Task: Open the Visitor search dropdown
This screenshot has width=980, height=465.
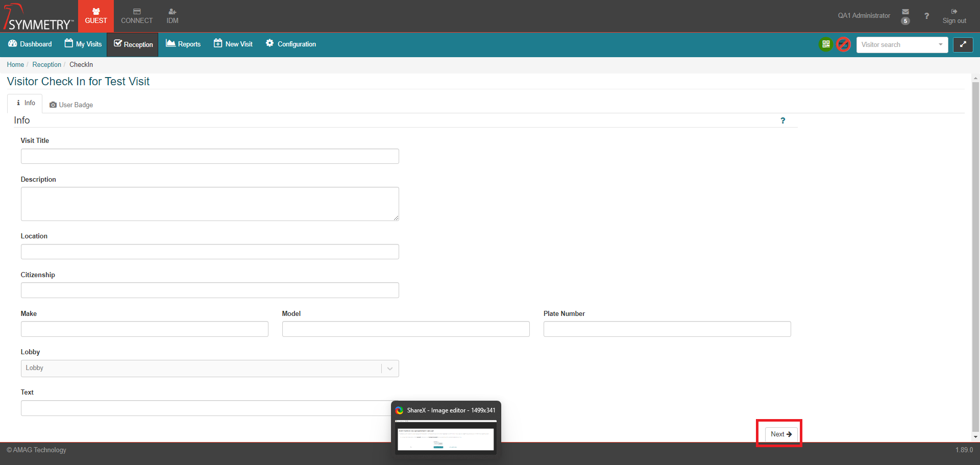Action: pyautogui.click(x=902, y=45)
